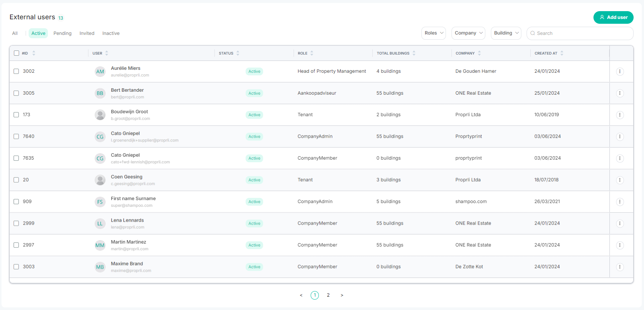Go to page 2
The width and height of the screenshot is (644, 310).
tap(328, 295)
